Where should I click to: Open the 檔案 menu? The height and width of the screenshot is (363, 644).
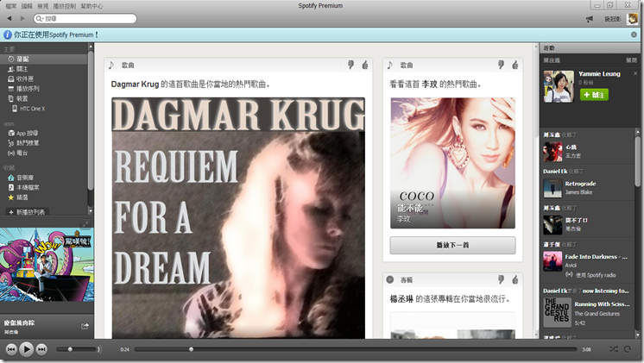(11, 6)
